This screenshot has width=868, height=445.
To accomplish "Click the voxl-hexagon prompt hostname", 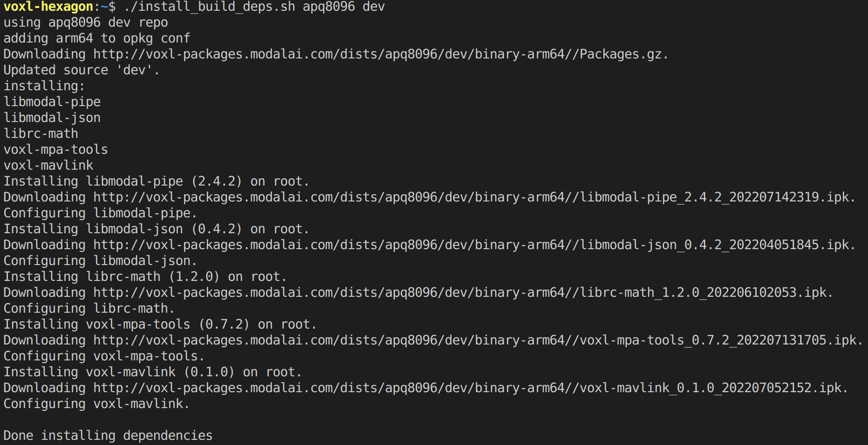I will click(x=49, y=7).
